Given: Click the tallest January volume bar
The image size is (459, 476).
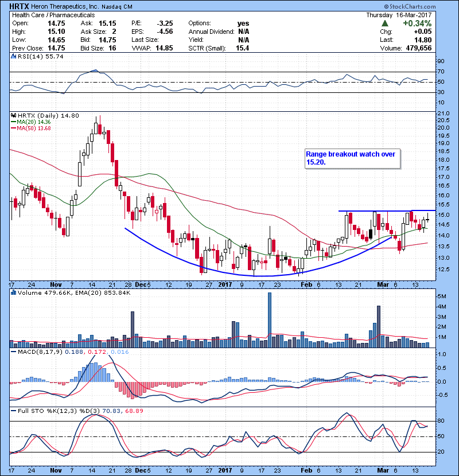Looking at the screenshot, I should (270, 320).
